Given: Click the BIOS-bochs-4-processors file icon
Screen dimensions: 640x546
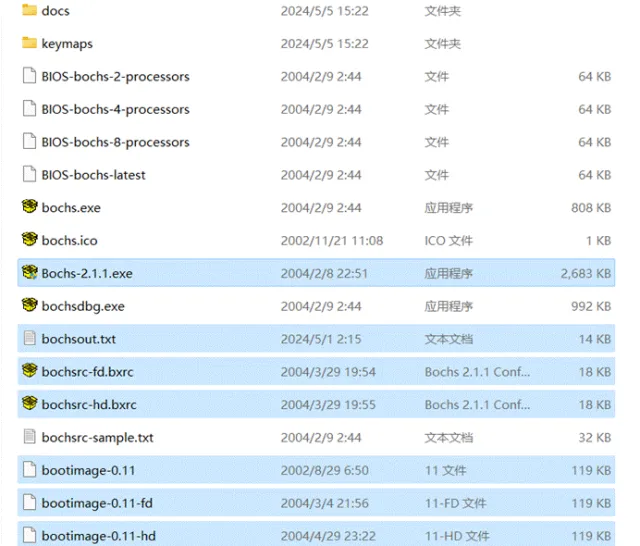Looking at the screenshot, I should [x=29, y=109].
